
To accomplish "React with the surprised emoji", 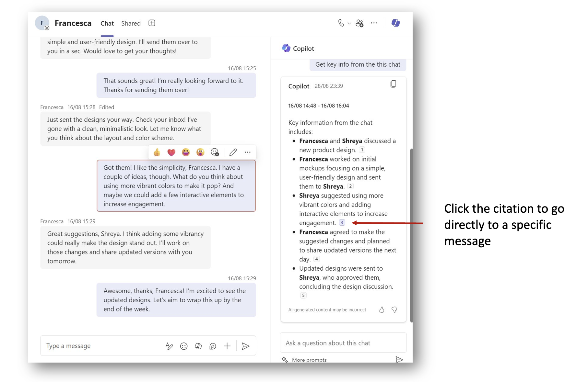I will 200,152.
